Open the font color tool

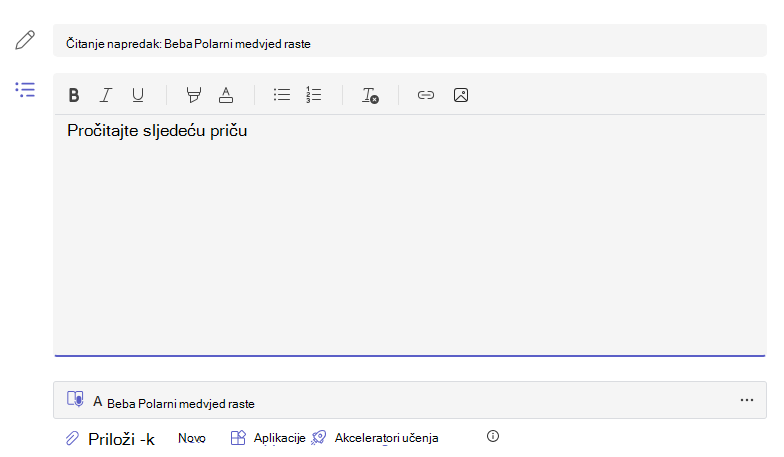coord(226,95)
